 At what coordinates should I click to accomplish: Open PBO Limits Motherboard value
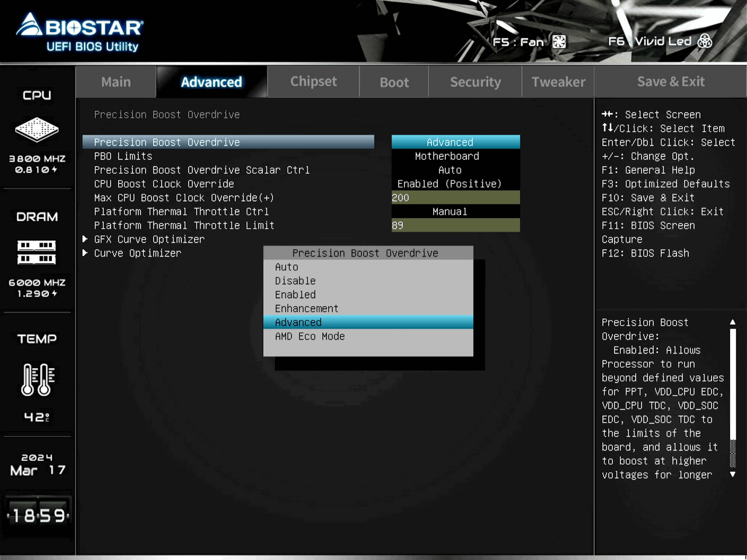click(x=456, y=156)
